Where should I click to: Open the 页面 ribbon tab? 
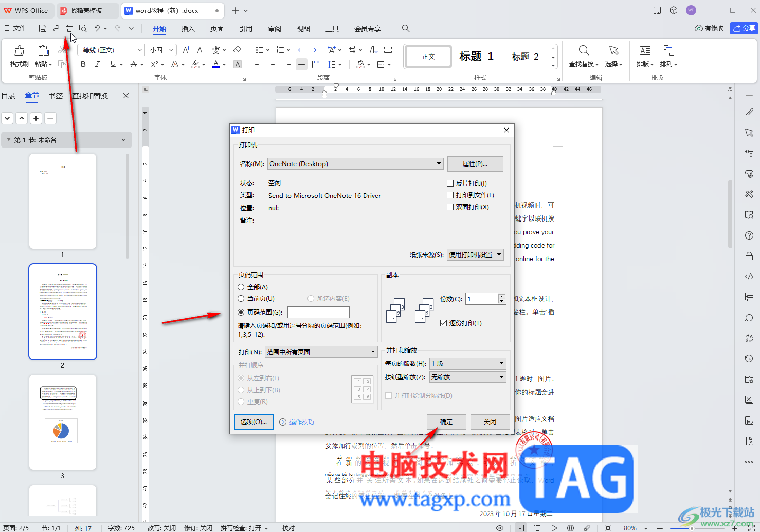pos(217,29)
